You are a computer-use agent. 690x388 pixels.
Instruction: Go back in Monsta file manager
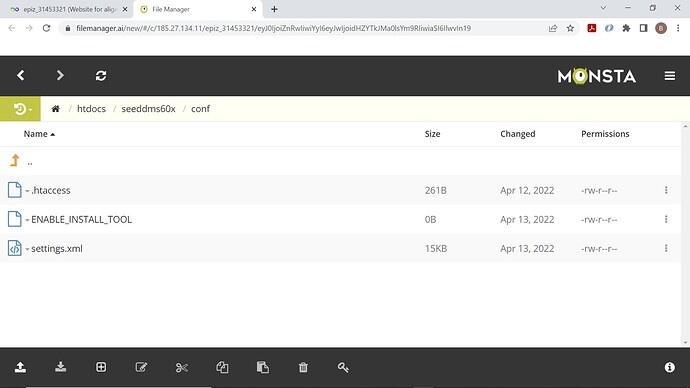(21, 76)
